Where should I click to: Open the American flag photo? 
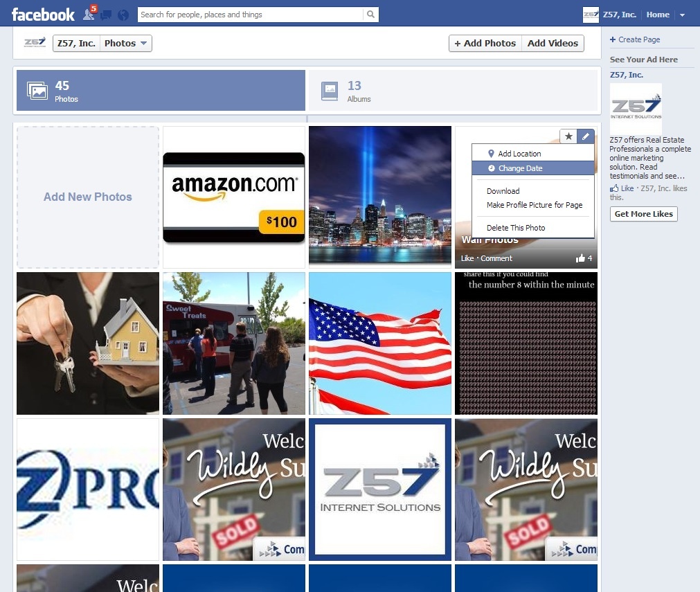point(380,343)
